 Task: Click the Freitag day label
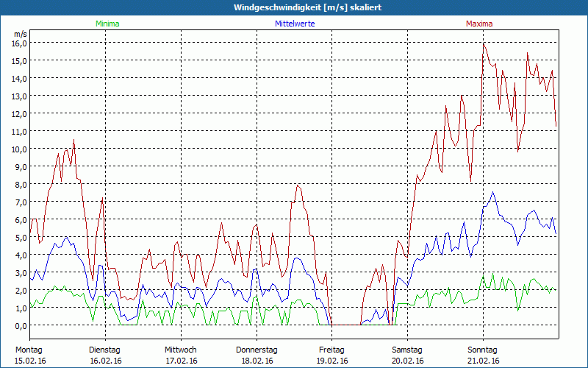331,350
